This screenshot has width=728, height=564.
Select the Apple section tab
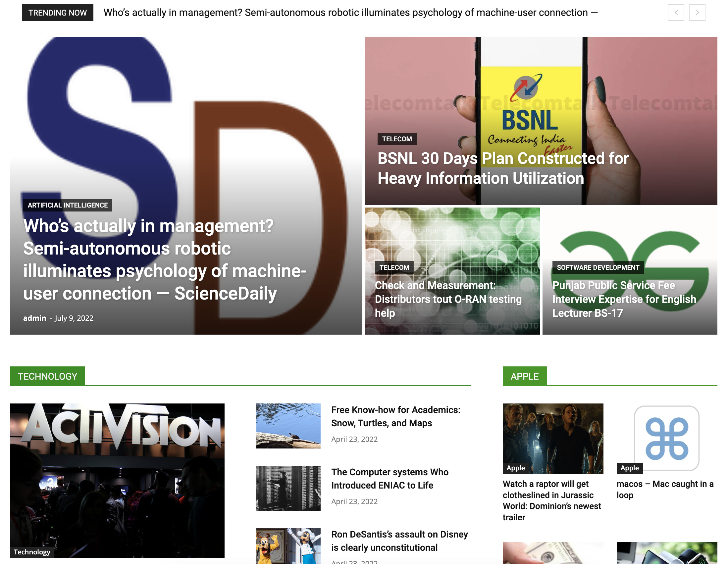(524, 376)
